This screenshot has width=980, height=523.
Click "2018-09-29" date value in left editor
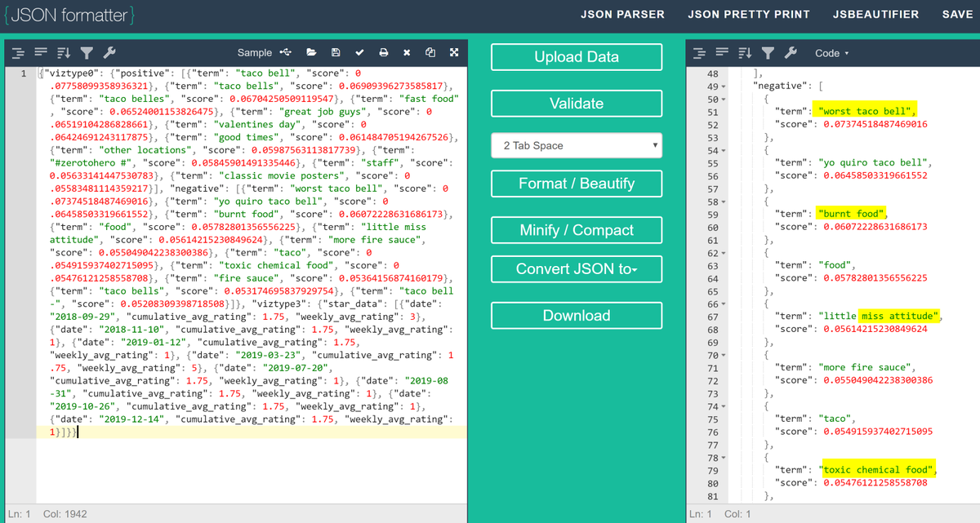coord(82,316)
